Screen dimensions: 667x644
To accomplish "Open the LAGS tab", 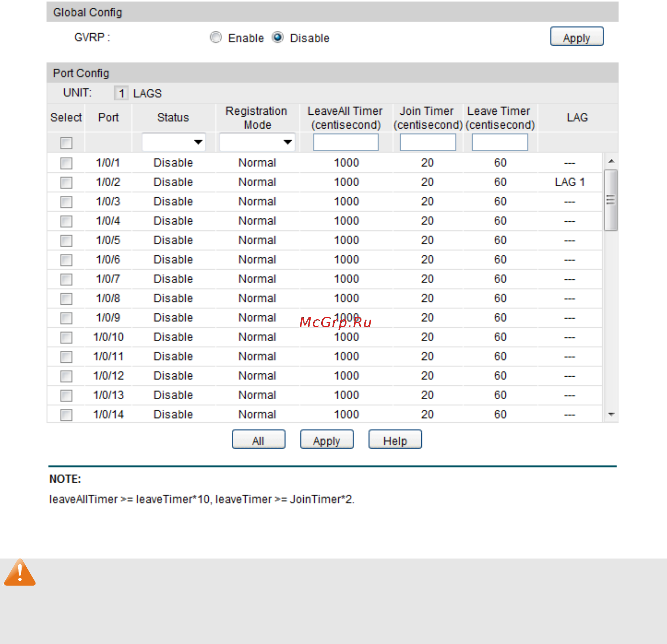I will point(147,94).
